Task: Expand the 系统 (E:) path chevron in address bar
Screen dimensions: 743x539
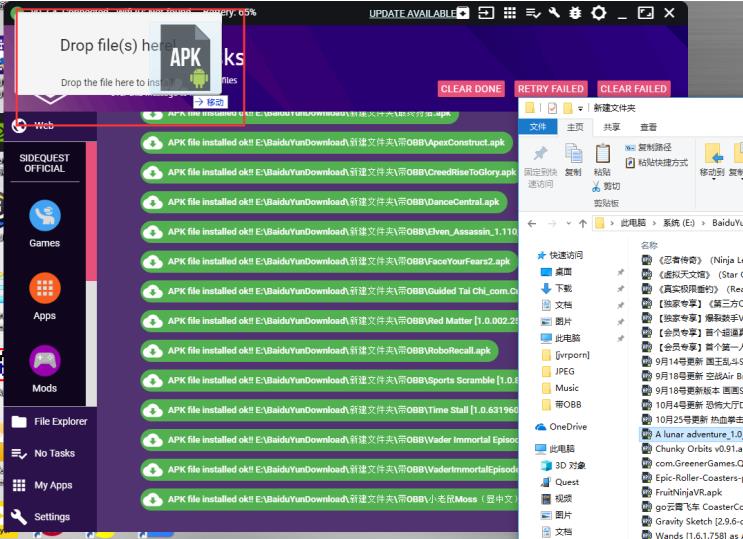Action: pyautogui.click(x=704, y=223)
